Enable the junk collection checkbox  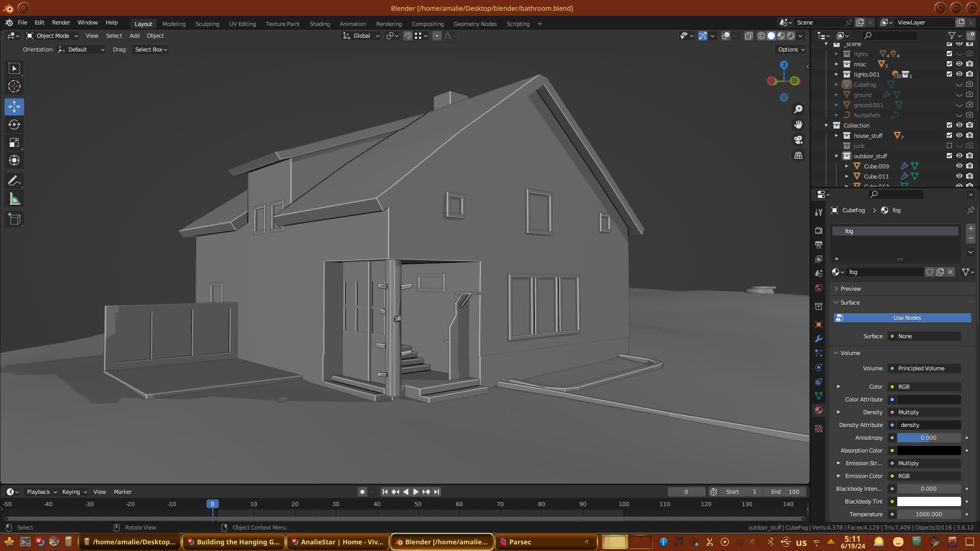pyautogui.click(x=949, y=145)
